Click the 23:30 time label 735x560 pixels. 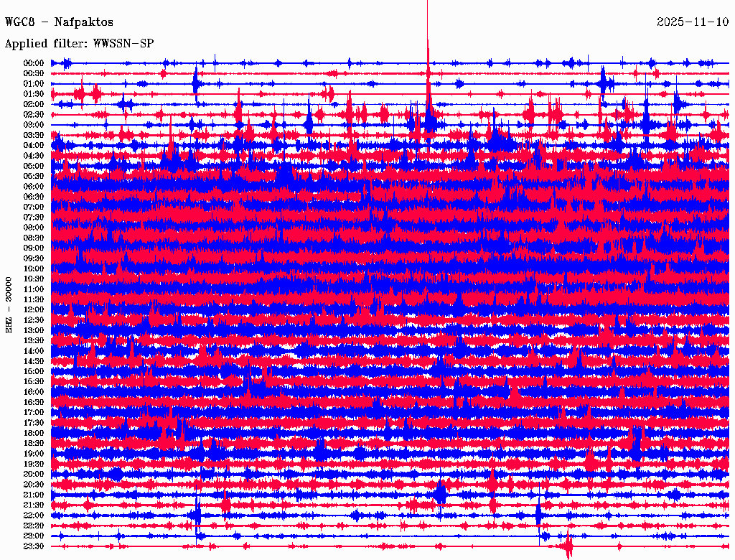coord(34,546)
